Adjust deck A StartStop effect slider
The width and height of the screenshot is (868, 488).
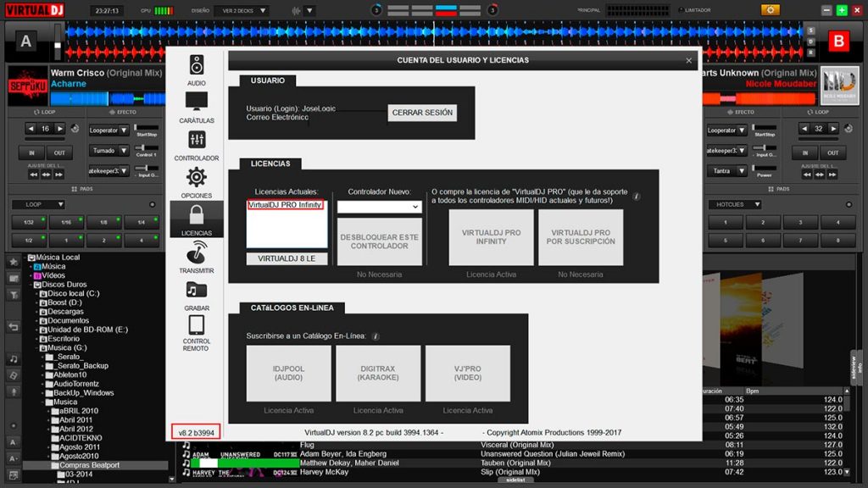146,127
